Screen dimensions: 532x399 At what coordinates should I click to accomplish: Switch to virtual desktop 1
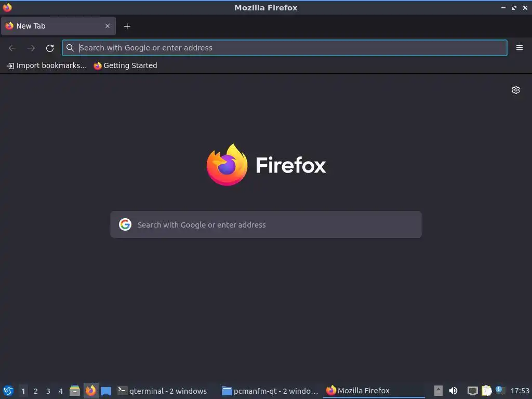point(23,391)
